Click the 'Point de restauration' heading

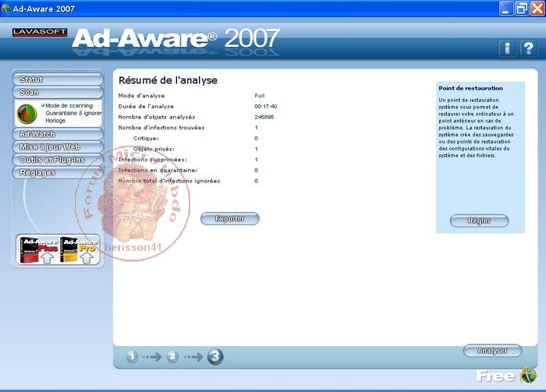click(471, 88)
